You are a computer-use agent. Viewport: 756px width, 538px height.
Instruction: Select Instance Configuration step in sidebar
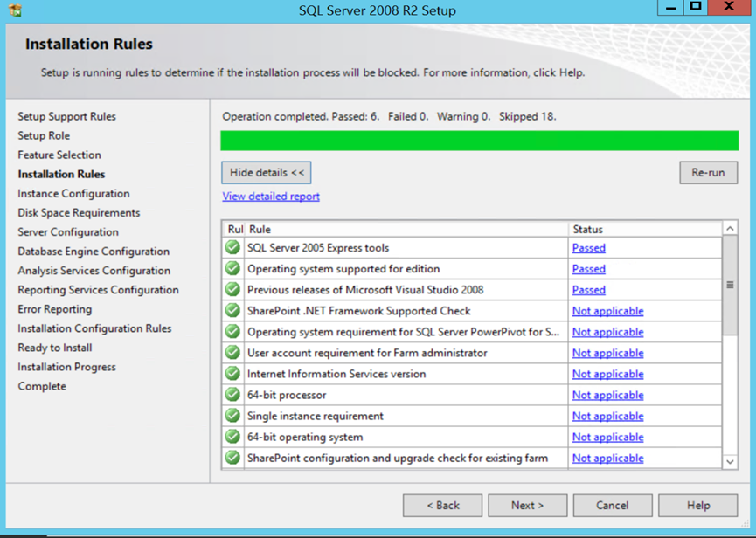coord(73,193)
